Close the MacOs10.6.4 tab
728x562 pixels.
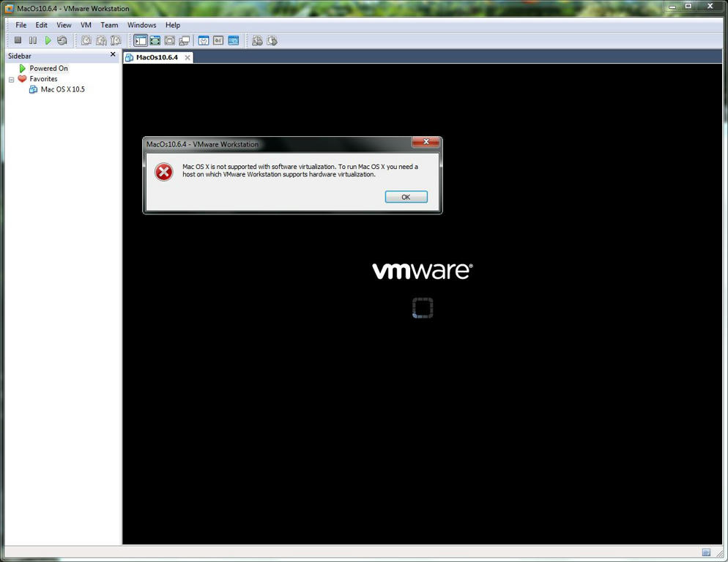187,58
